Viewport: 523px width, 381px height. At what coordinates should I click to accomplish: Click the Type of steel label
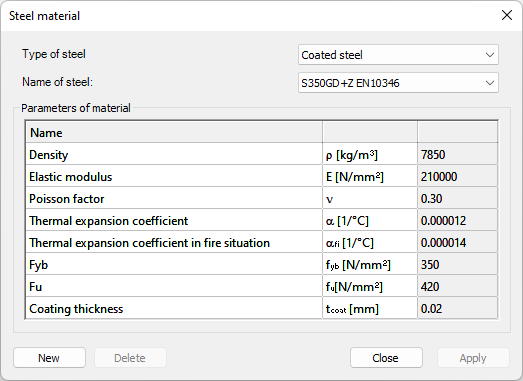pyautogui.click(x=54, y=54)
